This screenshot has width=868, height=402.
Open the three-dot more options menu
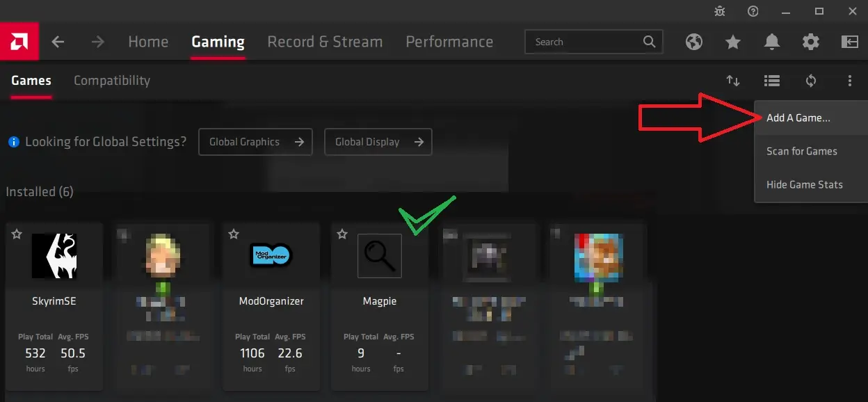coord(849,81)
